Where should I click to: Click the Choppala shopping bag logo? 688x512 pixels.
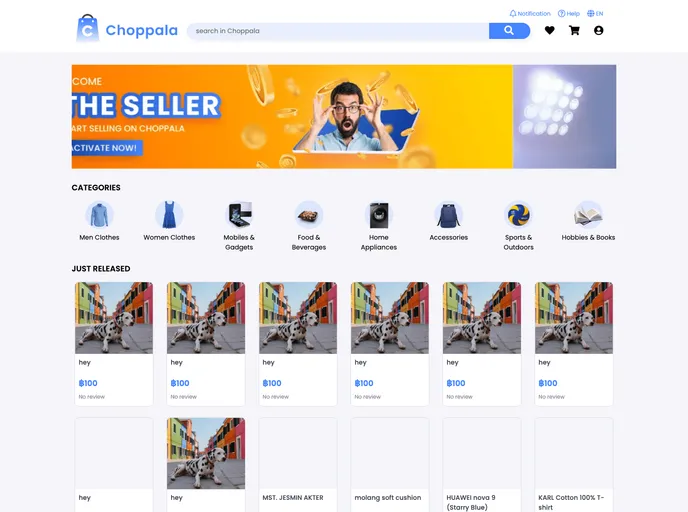(87, 29)
